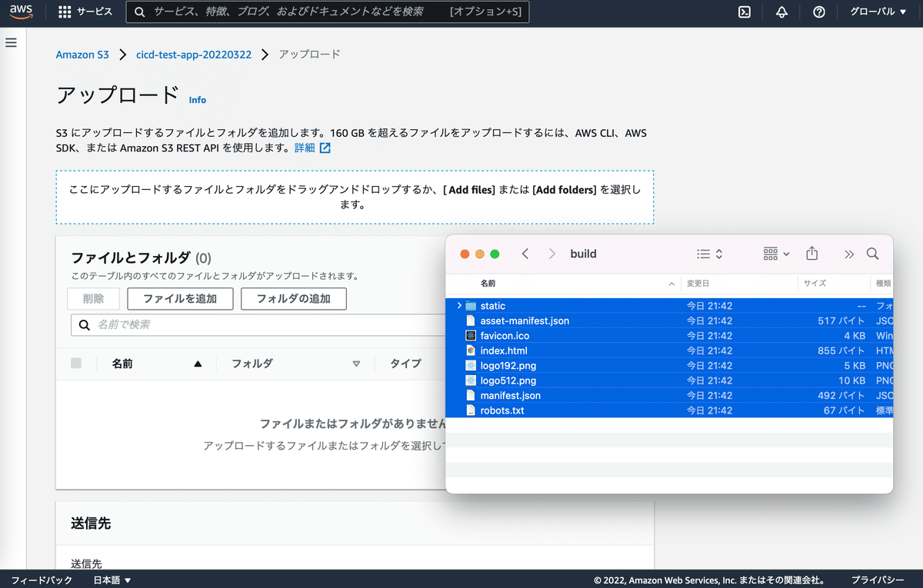Open the Finder share icon
Image resolution: width=923 pixels, height=588 pixels.
pyautogui.click(x=812, y=254)
